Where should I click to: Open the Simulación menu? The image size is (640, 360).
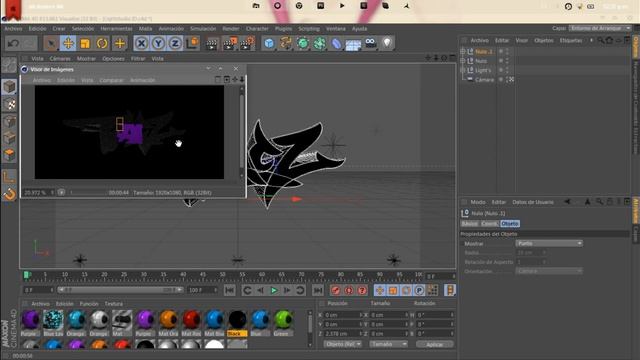coord(203,29)
